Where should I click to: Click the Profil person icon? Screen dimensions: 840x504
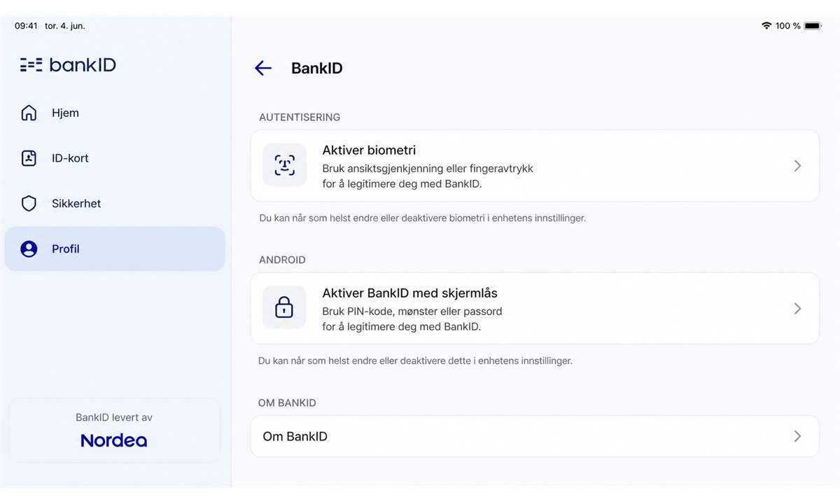pyautogui.click(x=29, y=249)
